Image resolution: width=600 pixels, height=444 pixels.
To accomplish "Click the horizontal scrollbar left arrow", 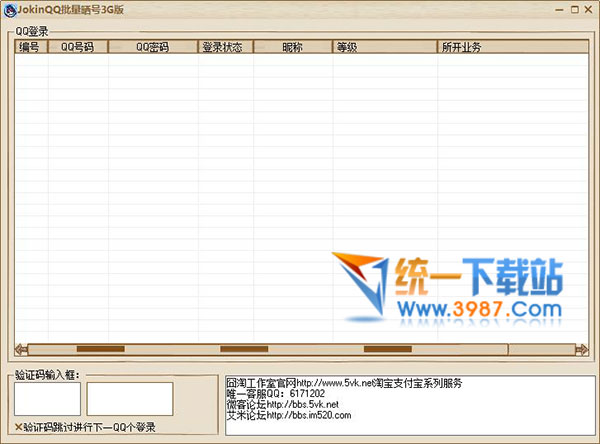I will (21, 349).
